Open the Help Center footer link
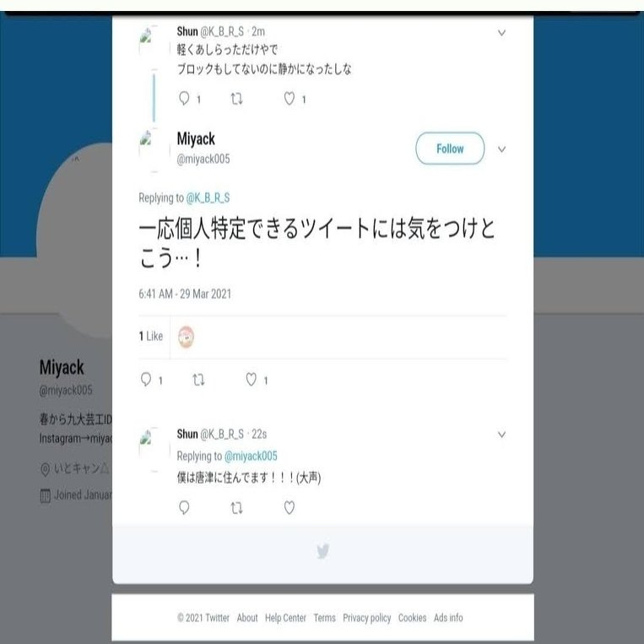 (x=285, y=618)
